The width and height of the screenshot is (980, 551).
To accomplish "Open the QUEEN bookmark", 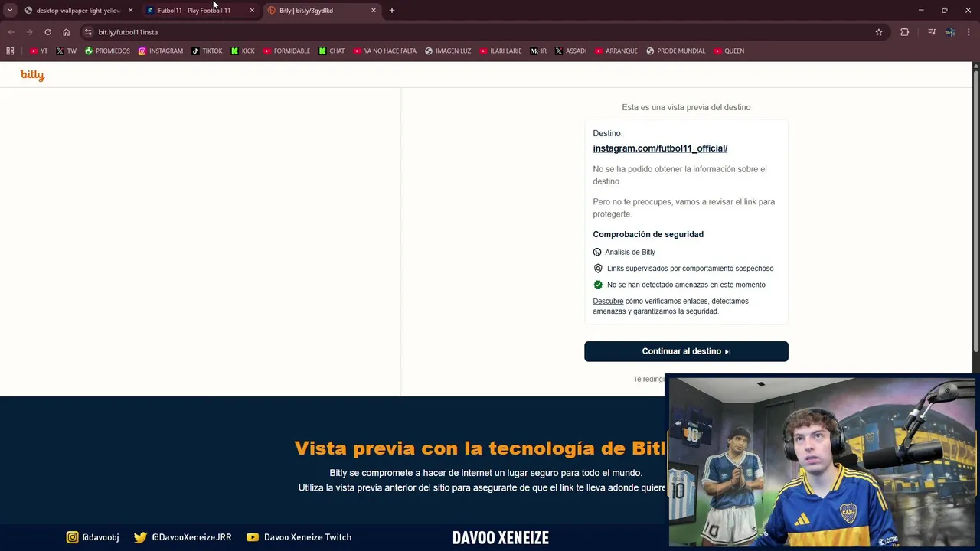I will click(x=729, y=51).
